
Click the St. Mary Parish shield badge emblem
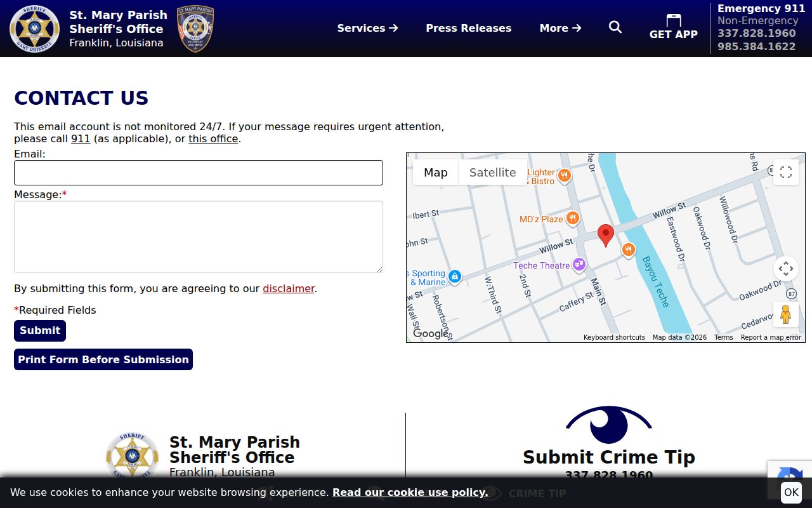click(x=195, y=29)
